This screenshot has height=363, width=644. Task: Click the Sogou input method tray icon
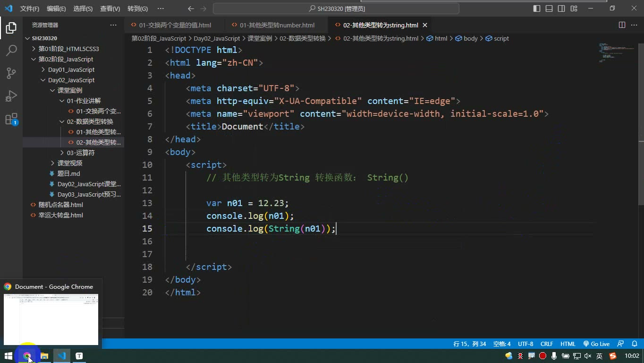[613, 356]
